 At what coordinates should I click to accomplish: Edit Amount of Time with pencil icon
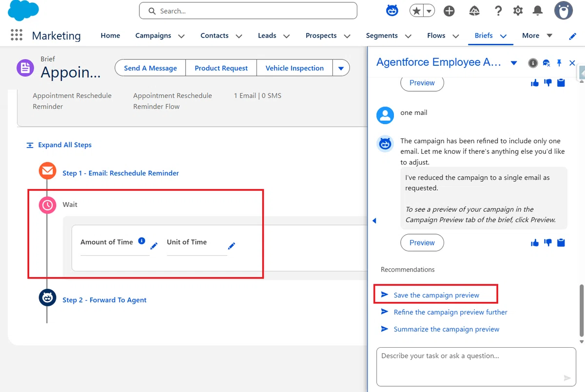point(154,246)
